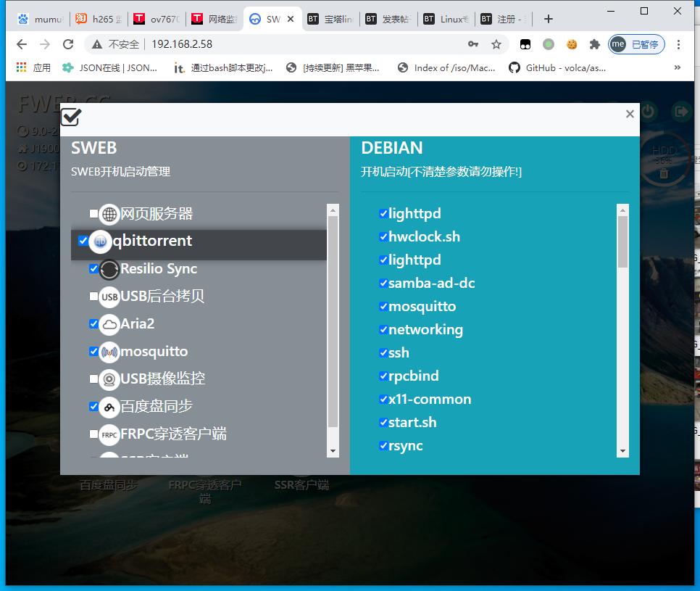700x591 pixels.
Task: Open the h265 browser tab
Action: (98, 19)
